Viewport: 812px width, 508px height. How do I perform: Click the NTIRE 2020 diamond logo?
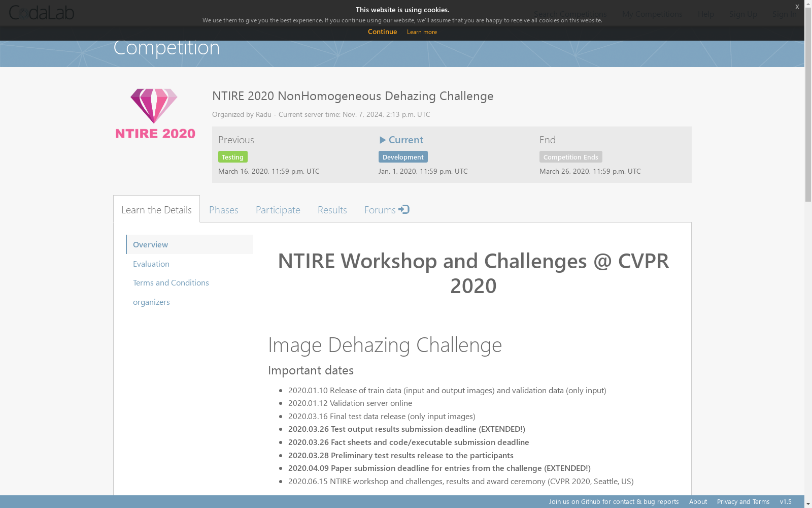[155, 114]
